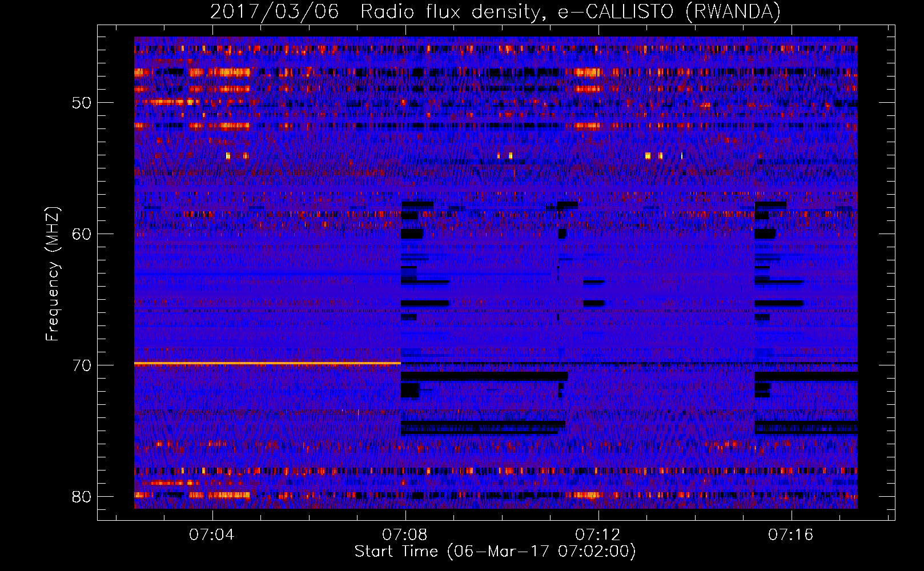Click the 07:16 time tick label
This screenshot has height=571, width=924.
[x=790, y=534]
